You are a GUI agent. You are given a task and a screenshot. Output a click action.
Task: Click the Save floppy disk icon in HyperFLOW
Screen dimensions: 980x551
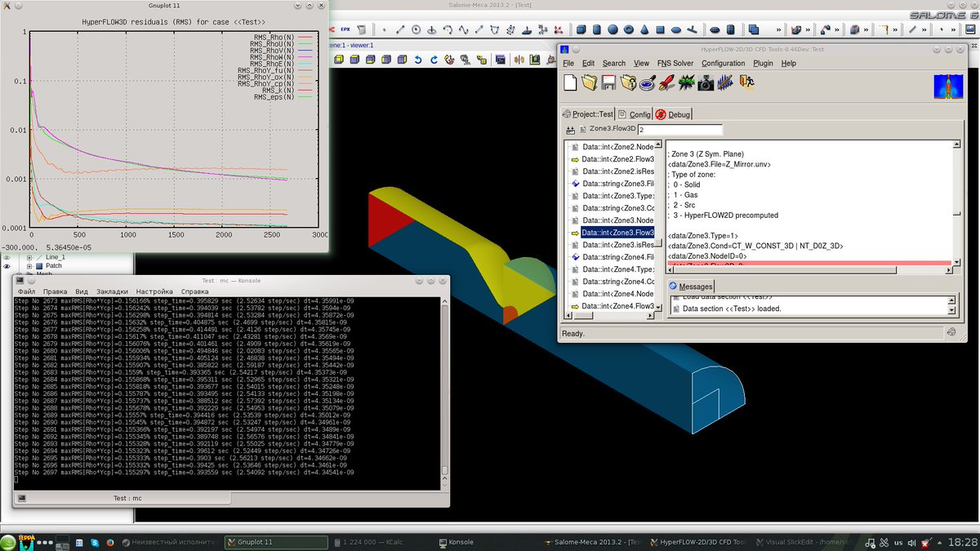tap(608, 82)
